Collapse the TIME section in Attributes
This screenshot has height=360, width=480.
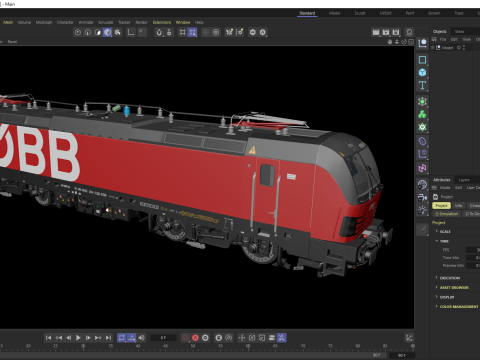tap(437, 241)
